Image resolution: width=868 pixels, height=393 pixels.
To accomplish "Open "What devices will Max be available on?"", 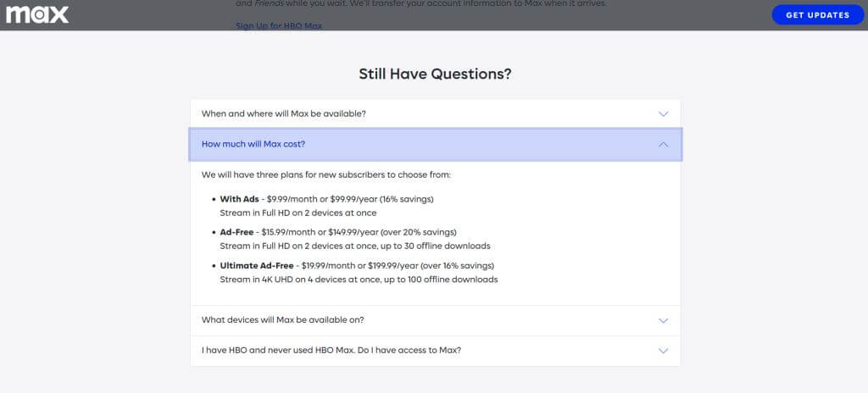I will pos(282,320).
